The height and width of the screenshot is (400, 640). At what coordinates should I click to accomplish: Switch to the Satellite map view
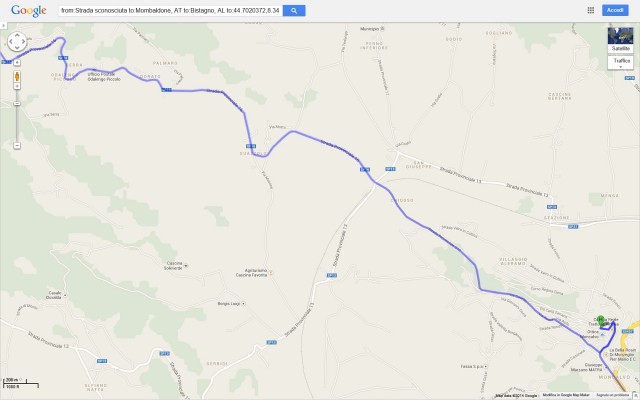pyautogui.click(x=620, y=40)
